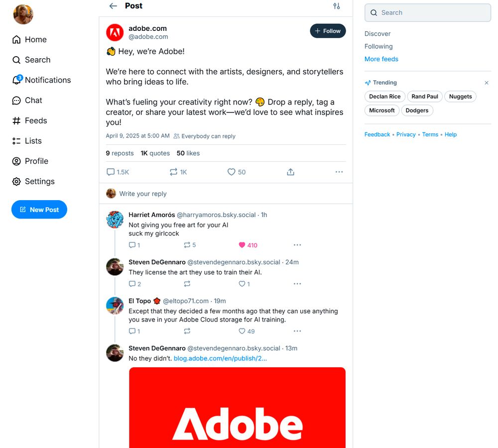Open your Lists
The width and height of the screenshot is (498, 448).
pyautogui.click(x=32, y=141)
